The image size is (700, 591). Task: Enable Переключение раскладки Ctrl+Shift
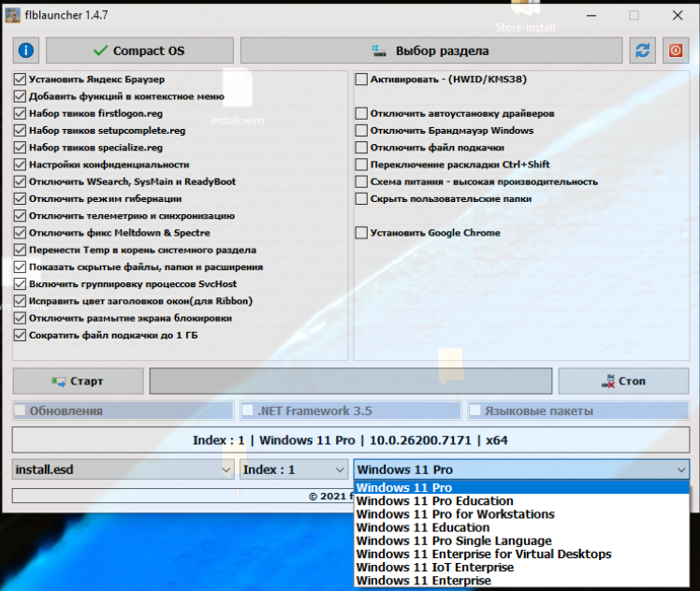tap(361, 165)
